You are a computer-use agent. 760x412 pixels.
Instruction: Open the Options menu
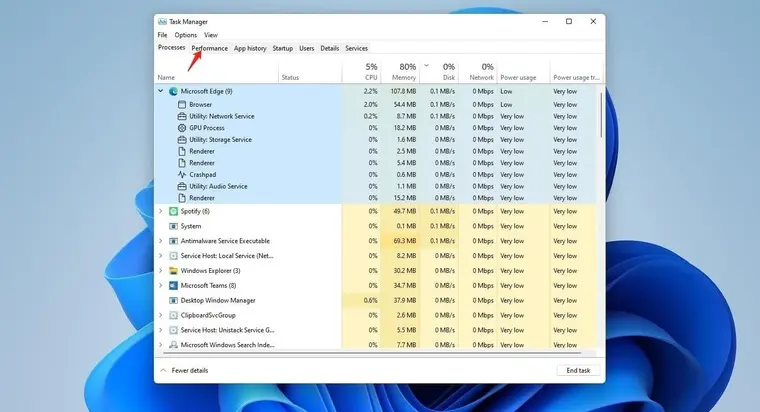tap(186, 35)
